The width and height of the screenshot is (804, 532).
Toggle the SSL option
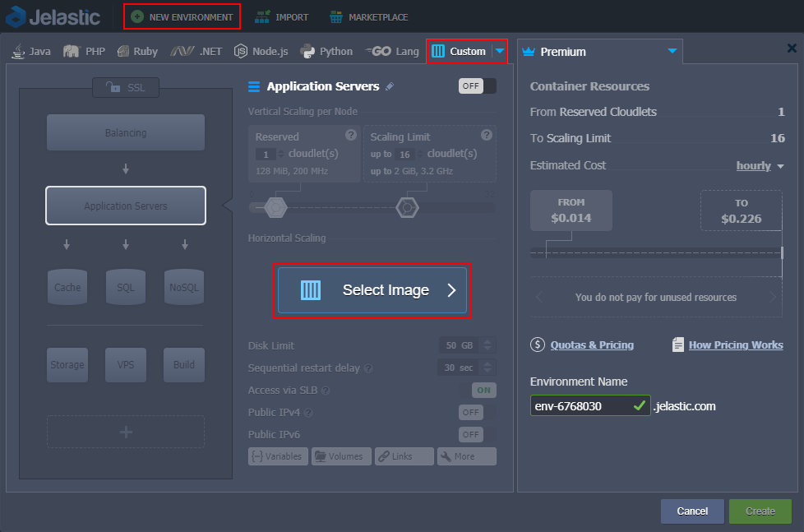pos(126,87)
